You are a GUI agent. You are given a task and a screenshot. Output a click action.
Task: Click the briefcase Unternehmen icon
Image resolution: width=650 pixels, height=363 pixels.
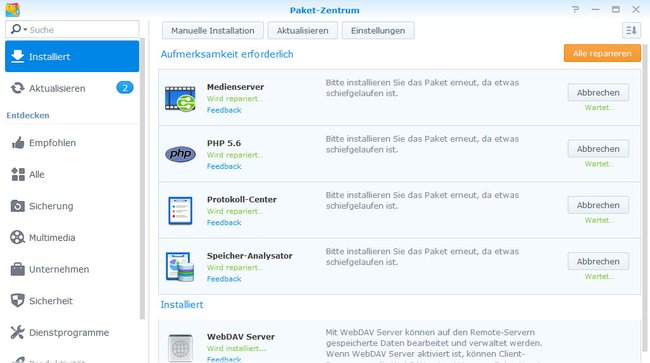pyautogui.click(x=17, y=269)
